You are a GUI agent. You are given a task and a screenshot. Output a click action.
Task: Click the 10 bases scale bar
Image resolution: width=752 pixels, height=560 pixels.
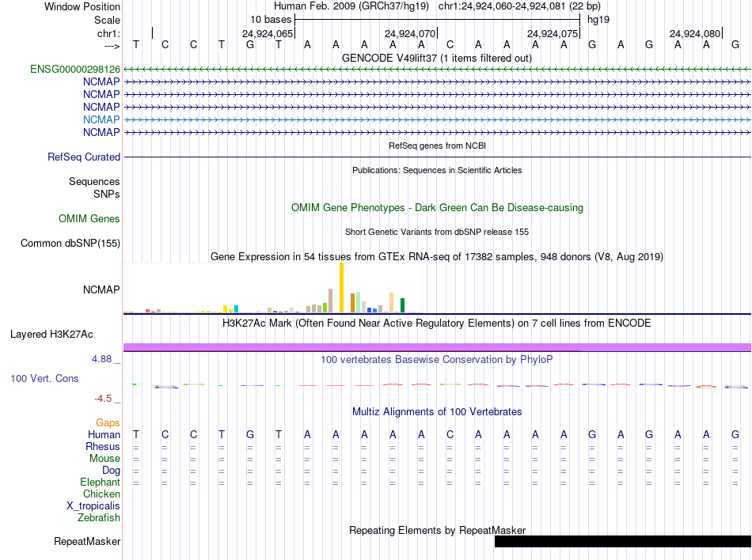(438, 20)
